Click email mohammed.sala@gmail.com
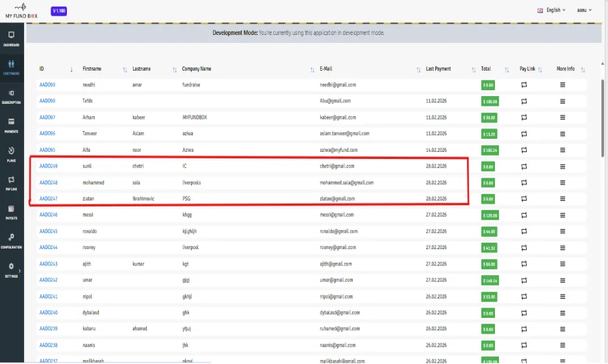 [347, 182]
